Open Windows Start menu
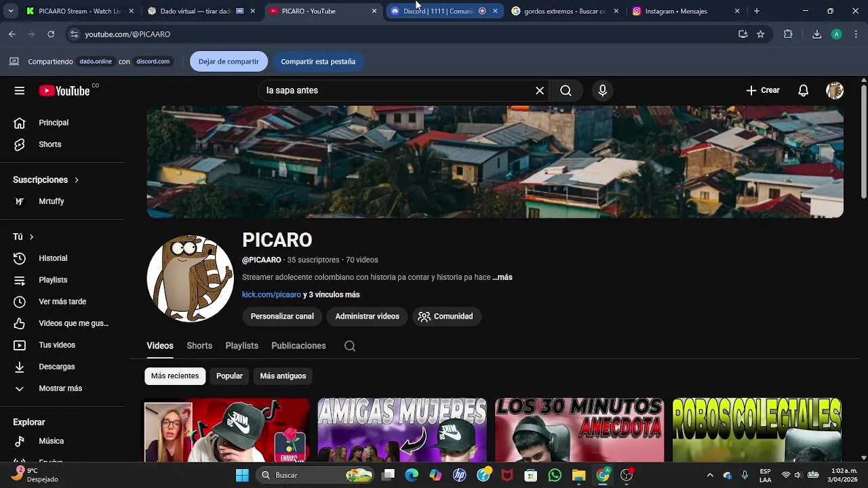Image resolution: width=868 pixels, height=488 pixels. [x=242, y=475]
